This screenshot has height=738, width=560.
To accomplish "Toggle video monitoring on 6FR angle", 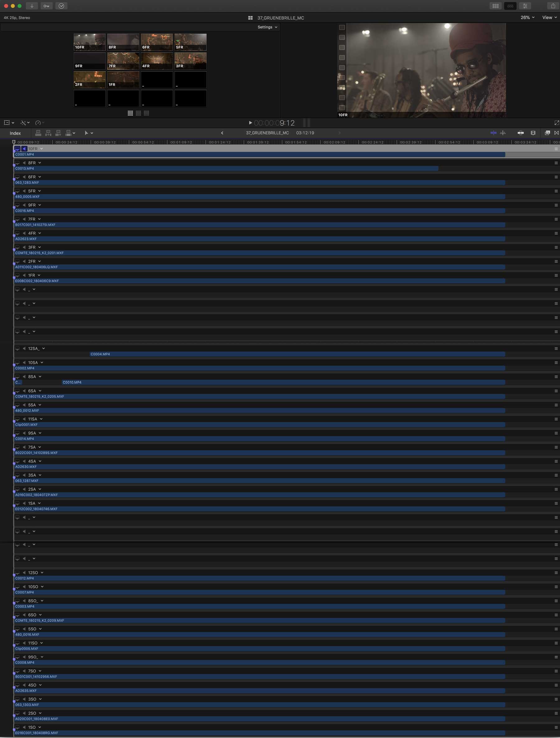I will [17, 177].
